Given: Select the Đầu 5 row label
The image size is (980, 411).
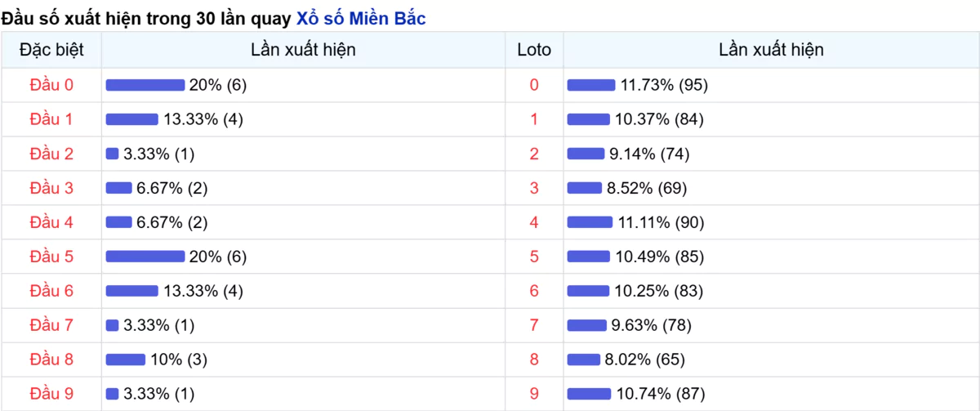Looking at the screenshot, I should 51,257.
